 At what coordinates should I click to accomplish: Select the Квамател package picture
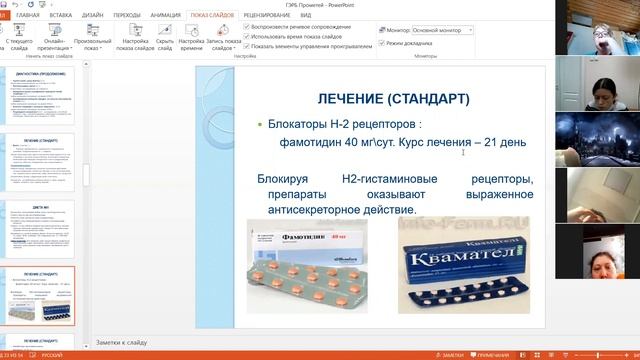tap(464, 265)
